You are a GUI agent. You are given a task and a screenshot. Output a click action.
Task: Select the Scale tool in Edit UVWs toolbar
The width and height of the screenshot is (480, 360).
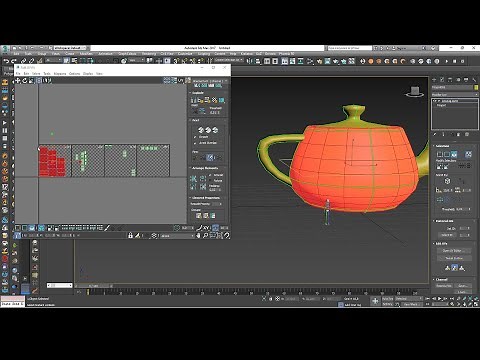point(31,80)
